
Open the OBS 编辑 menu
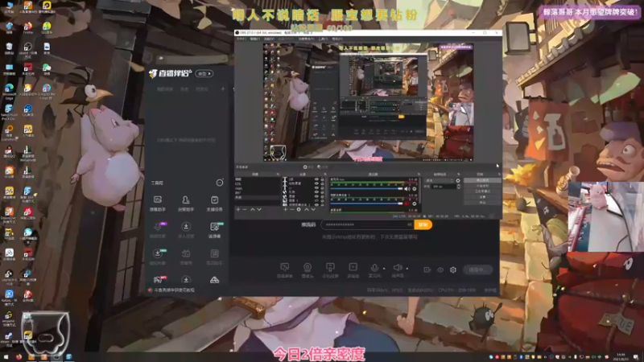click(254, 39)
